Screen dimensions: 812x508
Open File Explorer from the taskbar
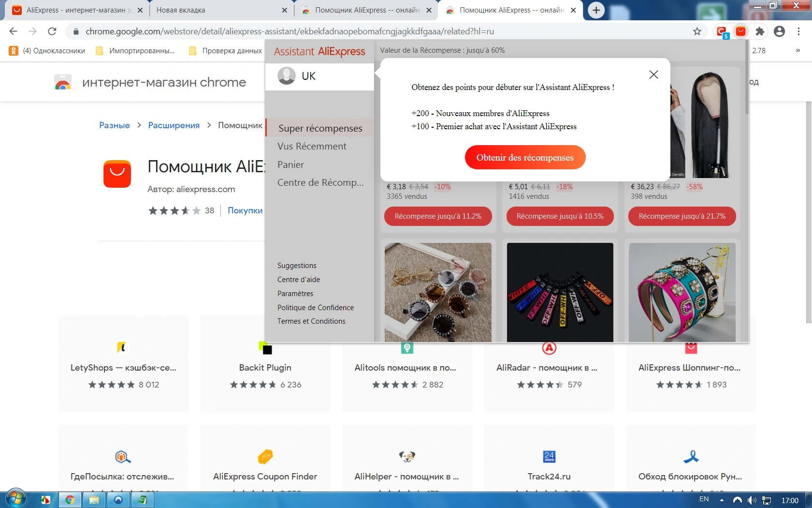[94, 500]
